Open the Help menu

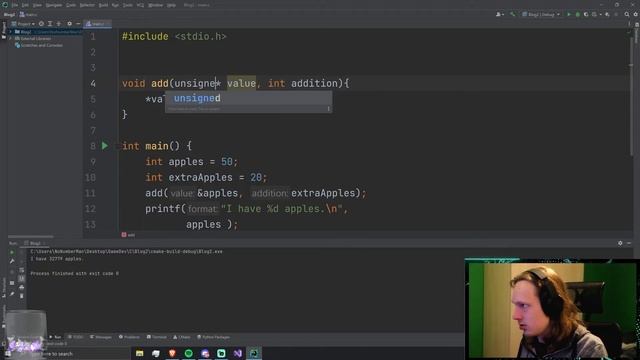pos(172,5)
